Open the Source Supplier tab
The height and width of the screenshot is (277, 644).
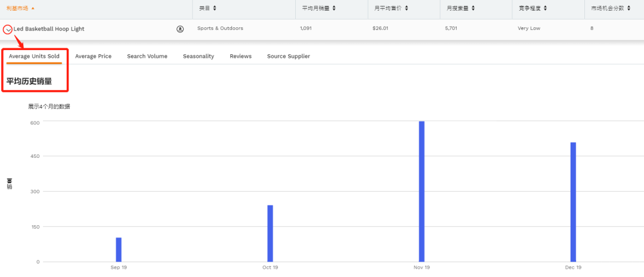[x=289, y=56]
